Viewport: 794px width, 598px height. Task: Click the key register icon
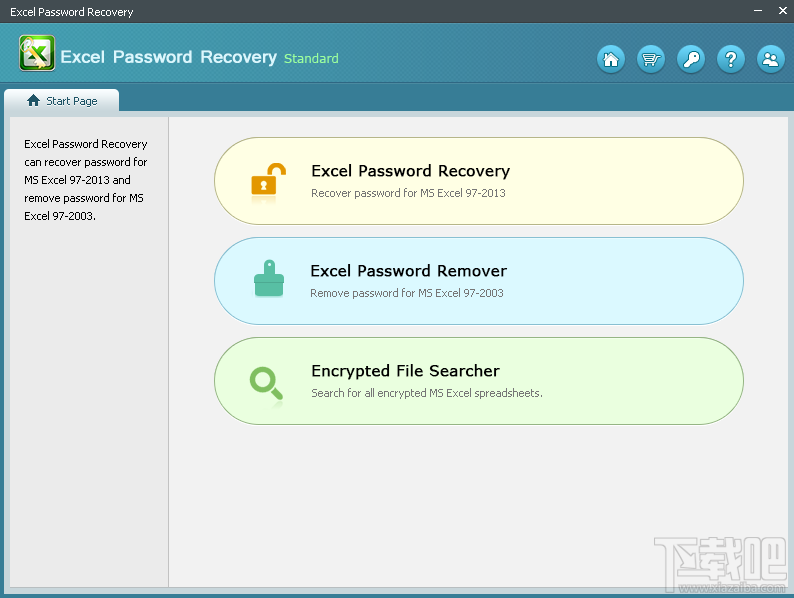691,59
